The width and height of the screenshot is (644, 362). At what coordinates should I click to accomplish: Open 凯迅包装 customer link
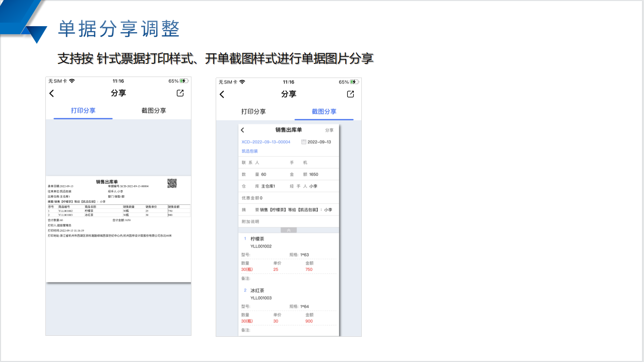coord(249,151)
